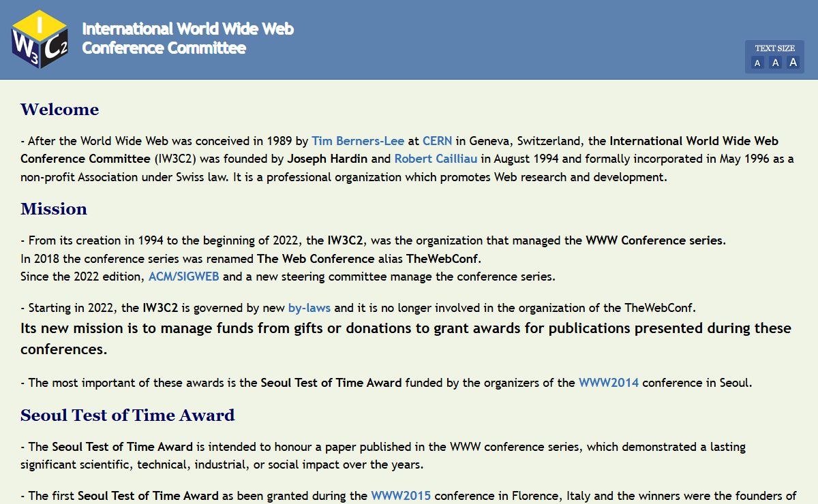Screen dimensions: 818x504
Task: Open the Tim Berners-Lee link
Action: tap(358, 141)
